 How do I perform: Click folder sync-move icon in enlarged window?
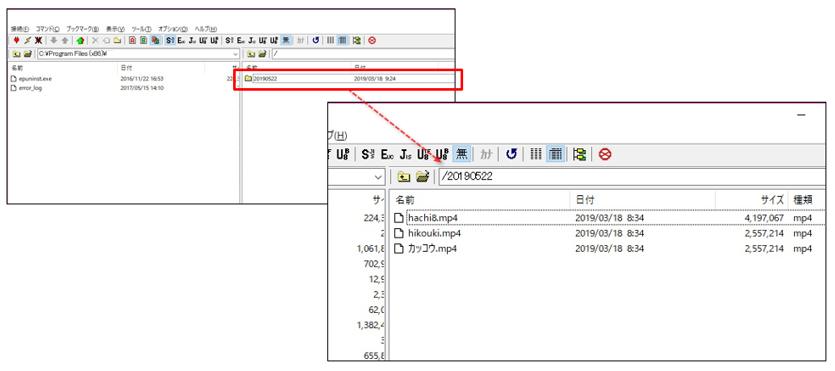click(580, 154)
